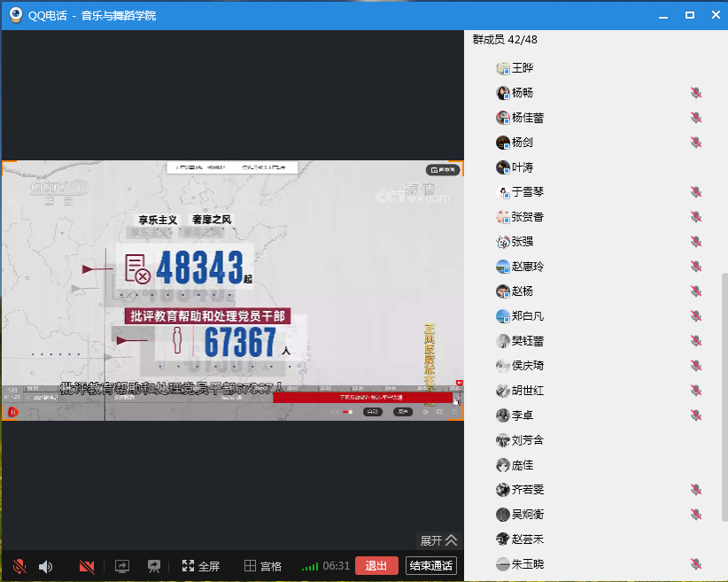The image size is (728, 582).
Task: Turn on the camera
Action: (x=86, y=566)
